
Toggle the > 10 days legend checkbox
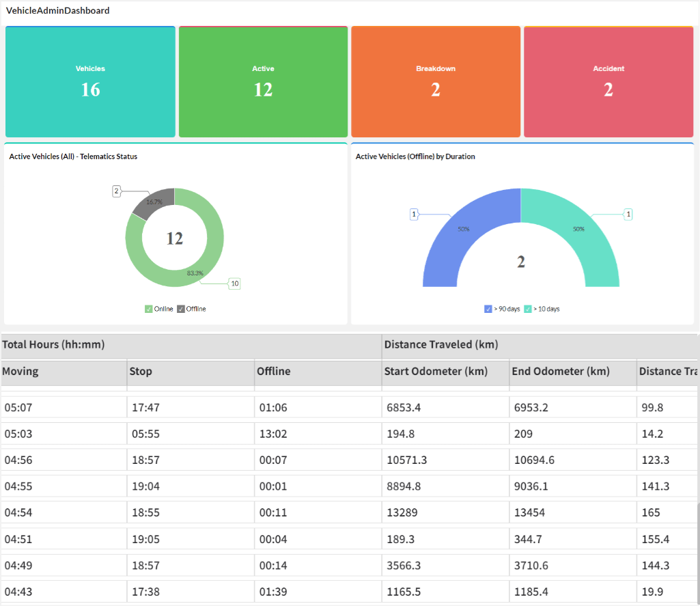(x=528, y=309)
